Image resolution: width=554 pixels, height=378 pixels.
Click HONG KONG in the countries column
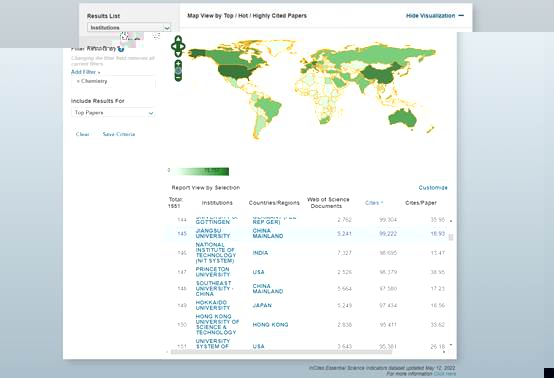click(x=270, y=325)
